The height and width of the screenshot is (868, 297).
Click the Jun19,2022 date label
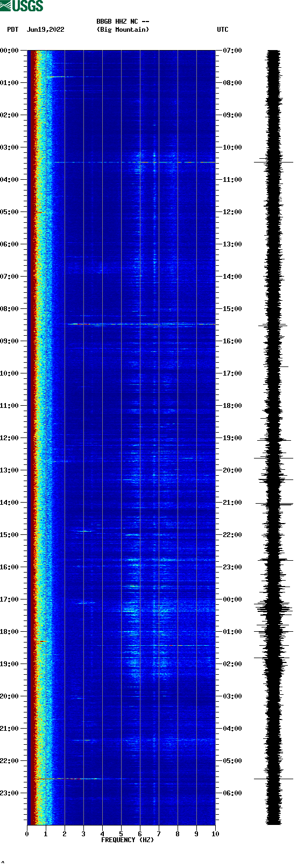tap(45, 30)
